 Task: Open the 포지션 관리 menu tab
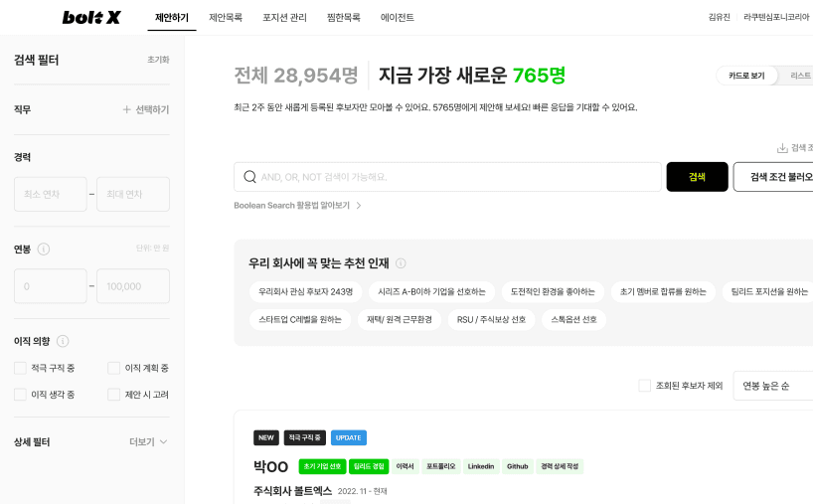point(284,17)
